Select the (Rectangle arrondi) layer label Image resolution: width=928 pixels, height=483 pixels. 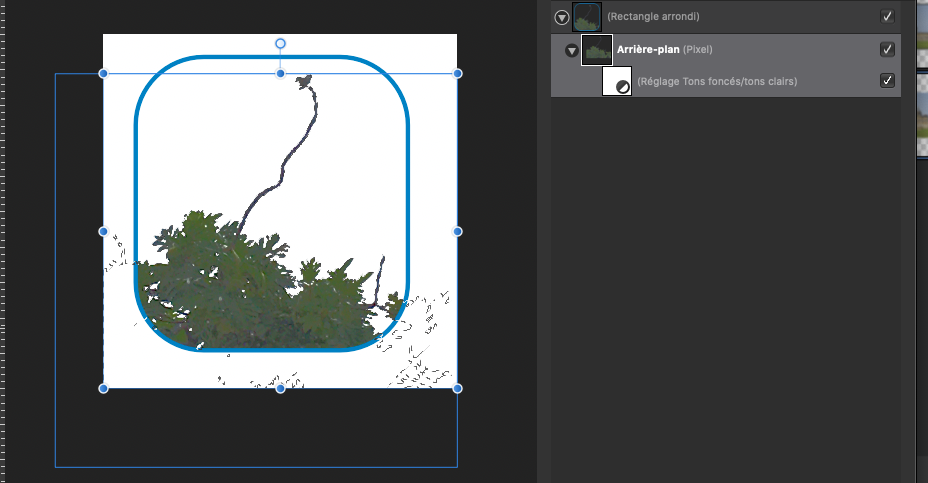point(653,17)
